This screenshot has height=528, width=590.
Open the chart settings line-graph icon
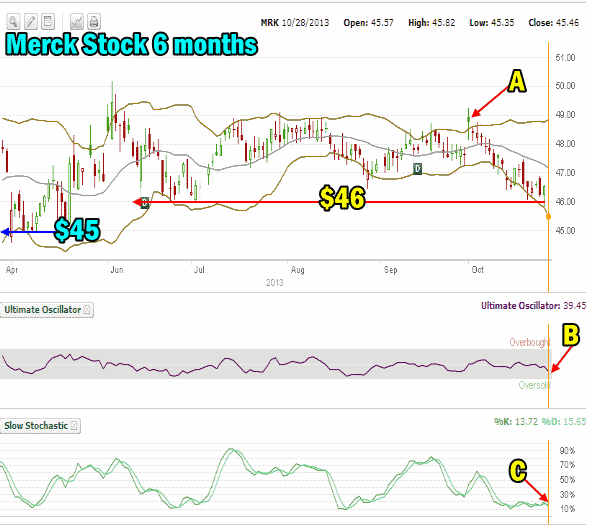(77, 22)
